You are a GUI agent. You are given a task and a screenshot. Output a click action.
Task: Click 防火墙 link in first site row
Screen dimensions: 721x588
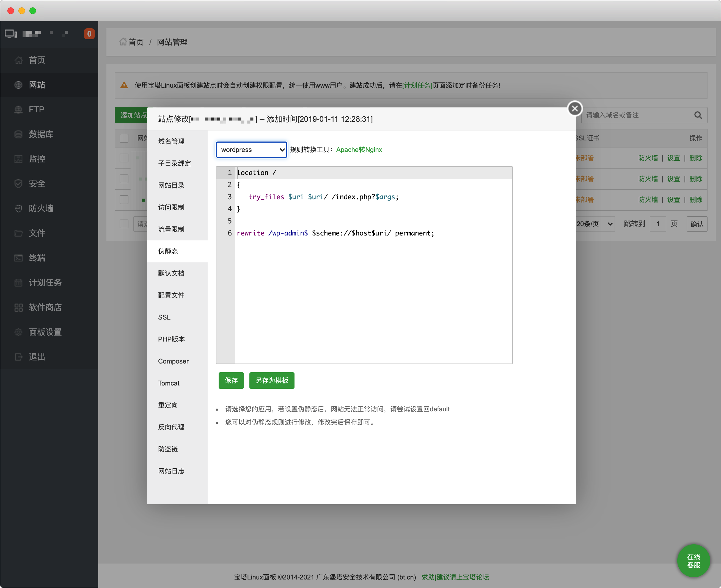click(x=648, y=158)
